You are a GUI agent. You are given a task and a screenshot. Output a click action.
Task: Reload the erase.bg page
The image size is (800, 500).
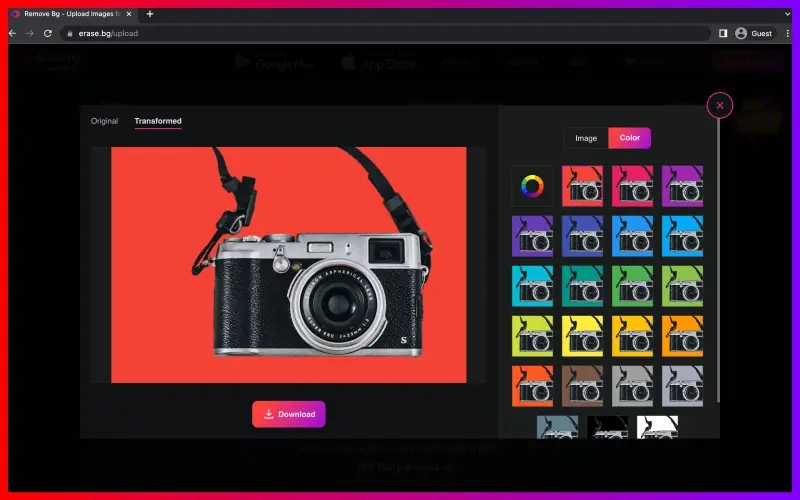point(47,33)
